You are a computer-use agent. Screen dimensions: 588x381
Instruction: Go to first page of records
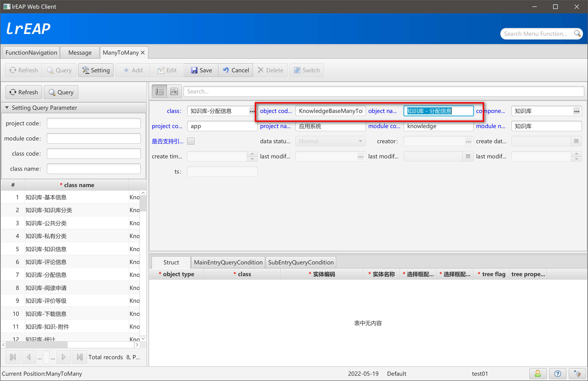click(x=13, y=357)
